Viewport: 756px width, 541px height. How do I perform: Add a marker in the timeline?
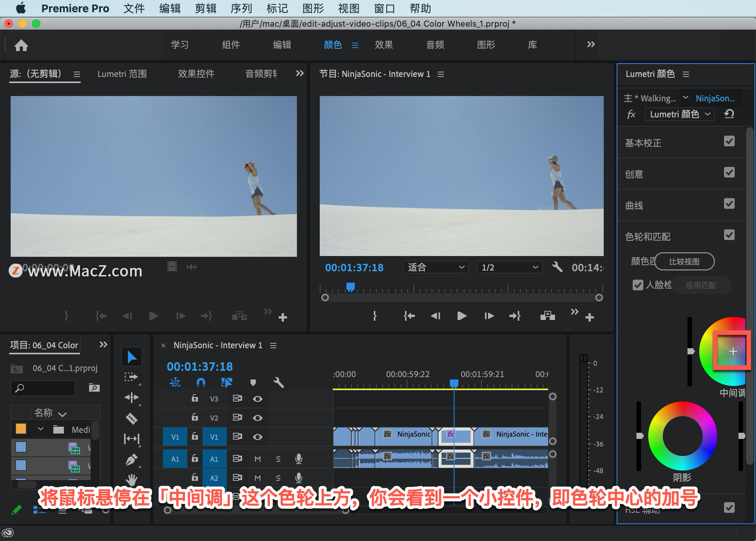[x=253, y=382]
